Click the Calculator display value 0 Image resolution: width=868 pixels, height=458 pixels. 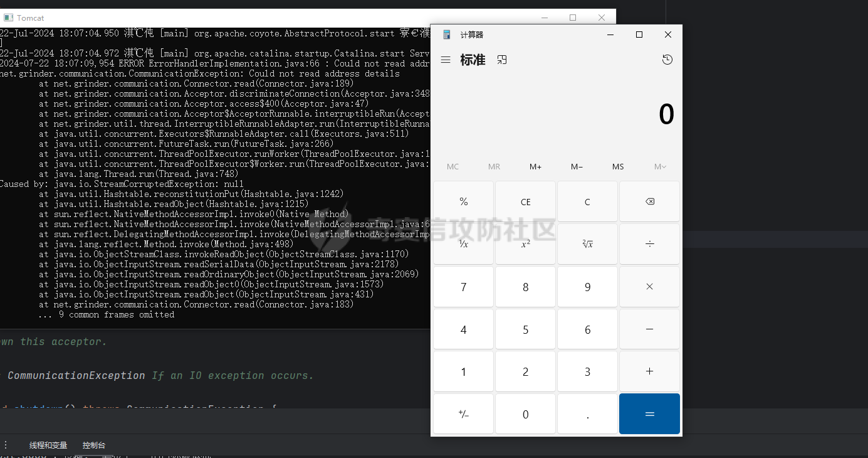point(666,114)
